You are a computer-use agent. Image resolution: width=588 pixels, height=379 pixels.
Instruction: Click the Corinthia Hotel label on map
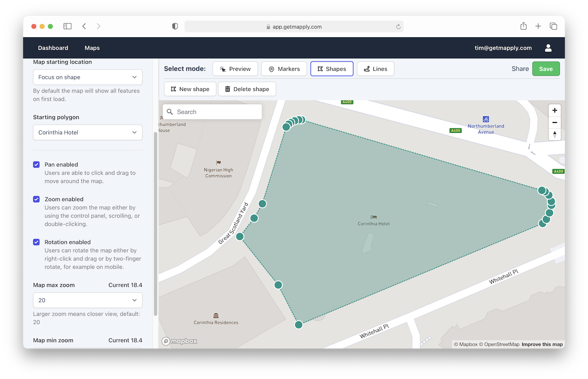373,224
